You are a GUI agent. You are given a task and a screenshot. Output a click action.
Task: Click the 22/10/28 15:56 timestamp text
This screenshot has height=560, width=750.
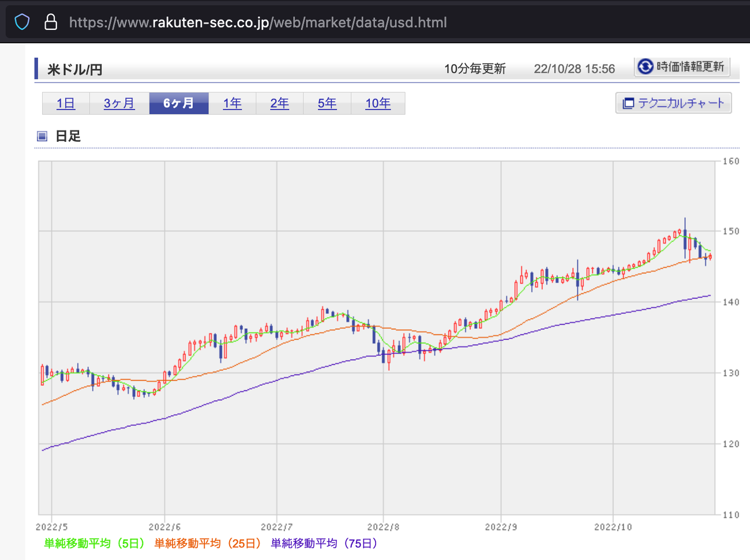[x=574, y=68]
